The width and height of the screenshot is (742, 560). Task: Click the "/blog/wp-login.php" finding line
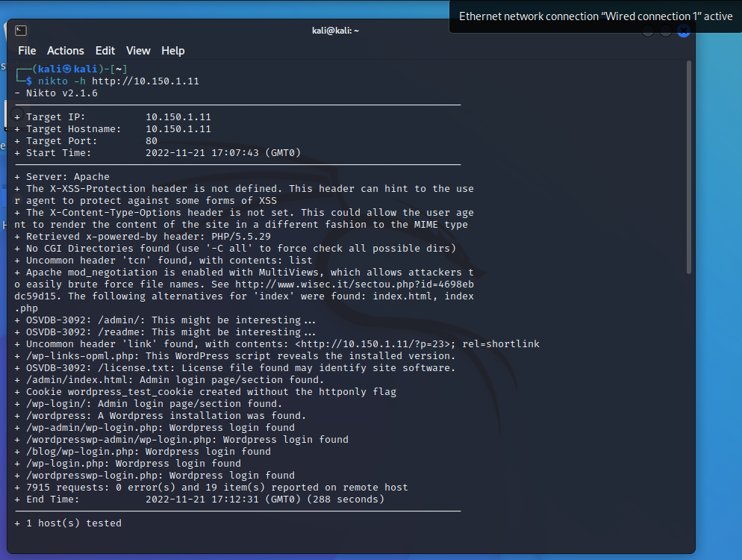click(x=143, y=452)
